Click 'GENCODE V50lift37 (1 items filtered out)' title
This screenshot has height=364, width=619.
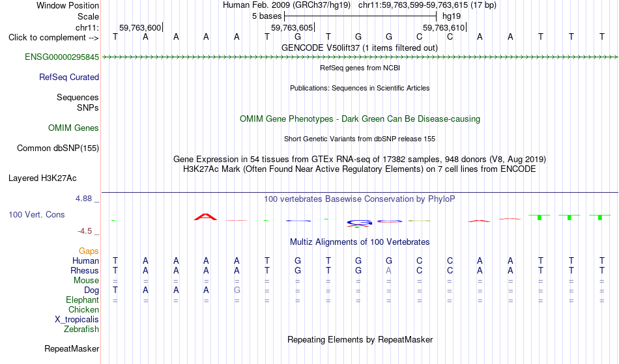360,48
